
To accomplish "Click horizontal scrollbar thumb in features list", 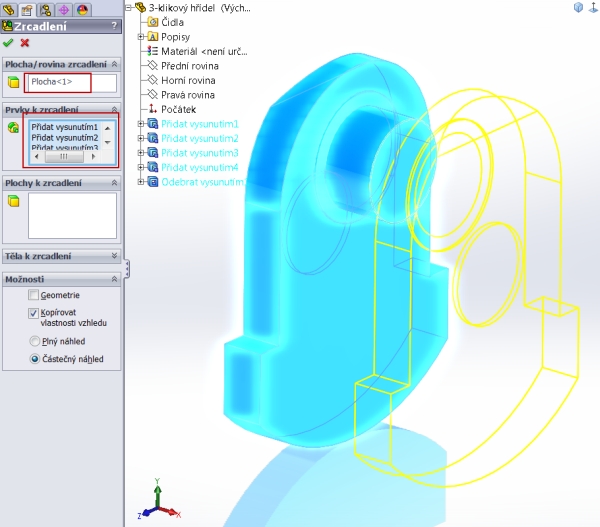I will coord(64,157).
